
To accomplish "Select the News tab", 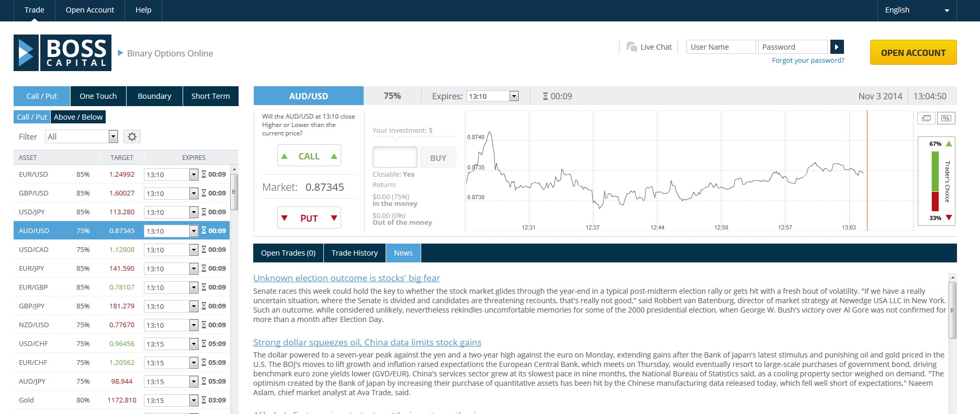I will (403, 253).
